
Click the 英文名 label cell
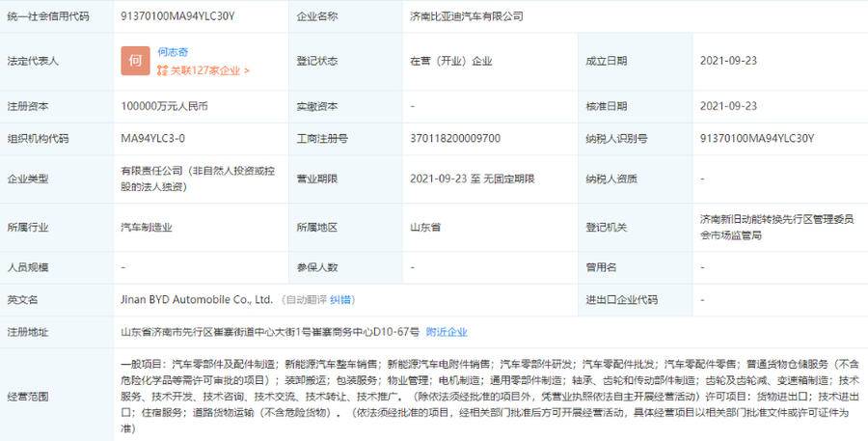(57, 300)
